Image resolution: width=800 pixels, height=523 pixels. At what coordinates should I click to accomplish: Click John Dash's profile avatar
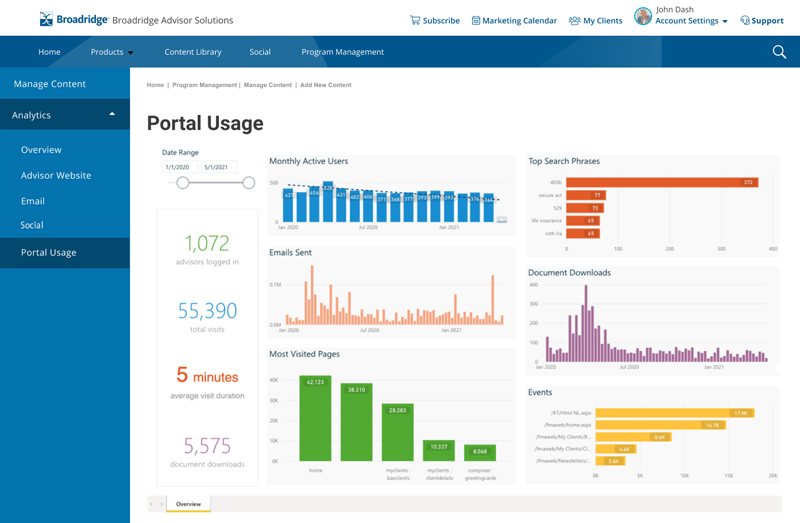point(643,16)
